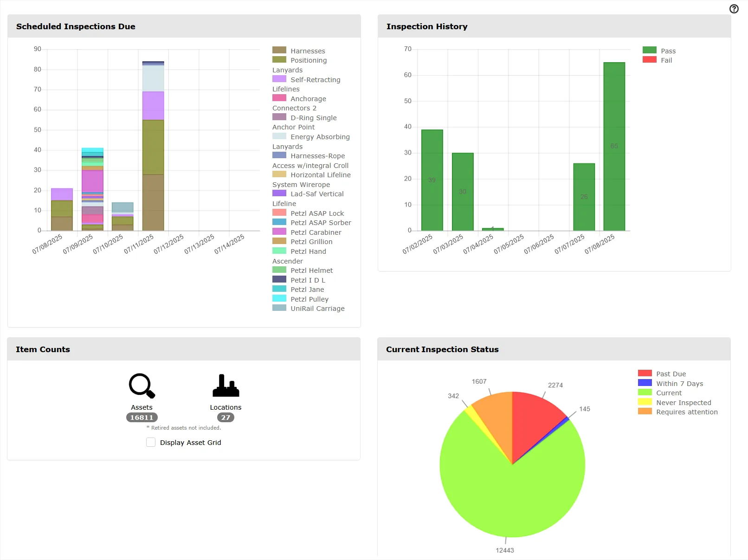Viewport: 748px width, 560px height.
Task: Toggle the Within 7 Days pie legend
Action: coord(671,383)
